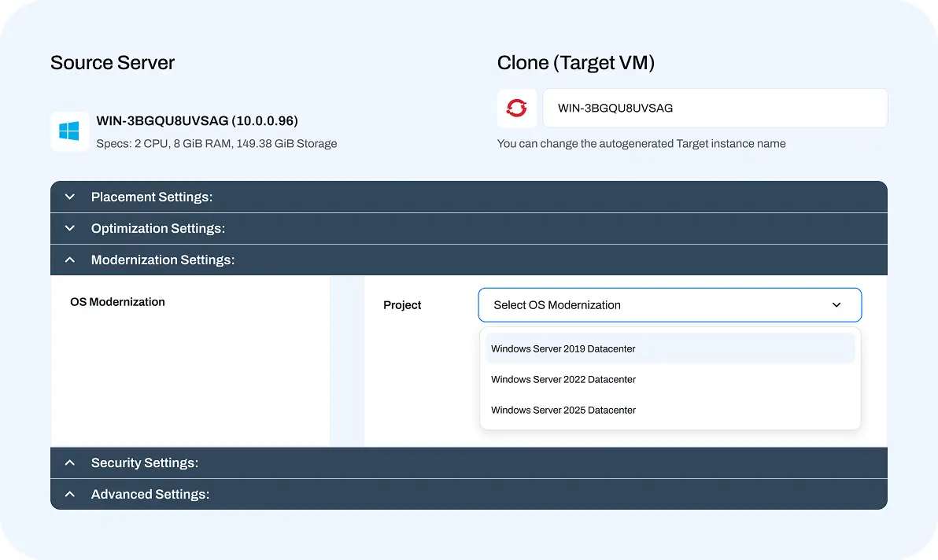Click the Security Settings header label
The height and width of the screenshot is (560, 938).
click(x=144, y=462)
